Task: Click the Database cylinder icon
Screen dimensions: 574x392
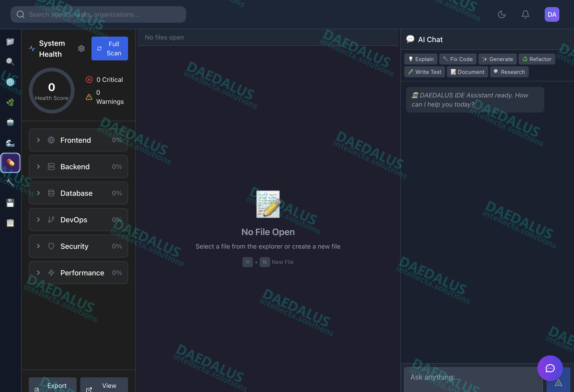Action: point(51,193)
